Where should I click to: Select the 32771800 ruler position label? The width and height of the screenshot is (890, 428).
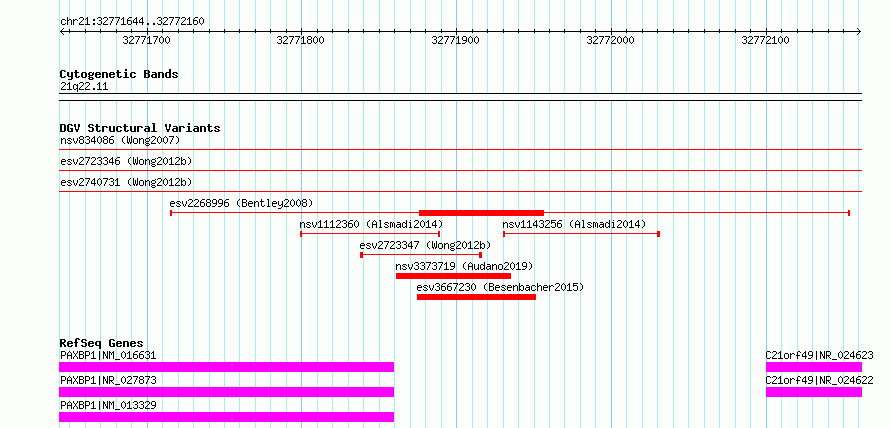(301, 40)
